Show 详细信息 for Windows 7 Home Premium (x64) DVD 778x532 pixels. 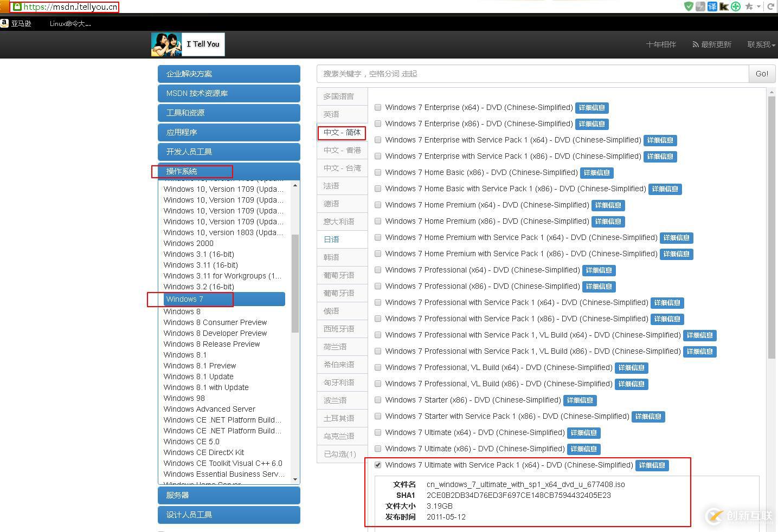coord(608,205)
